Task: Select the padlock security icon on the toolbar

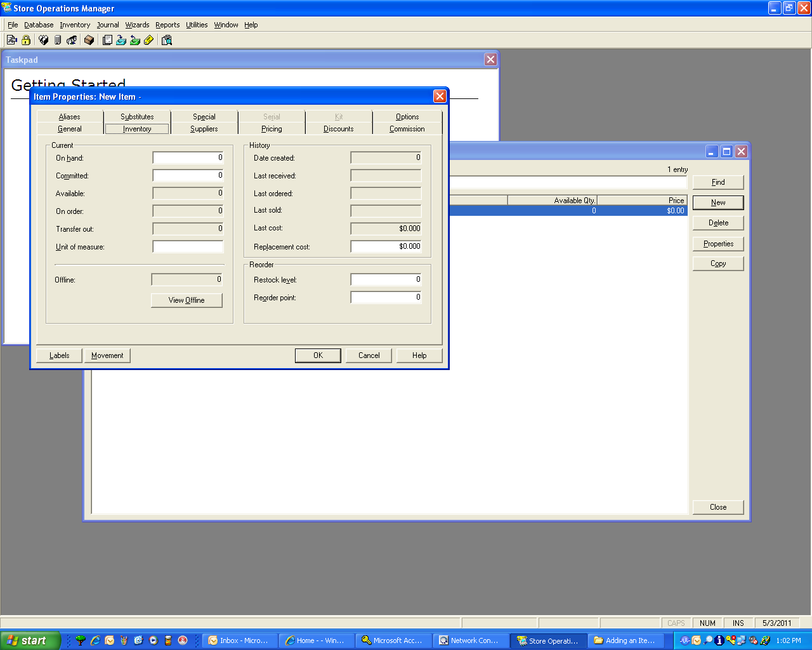Action: point(25,39)
